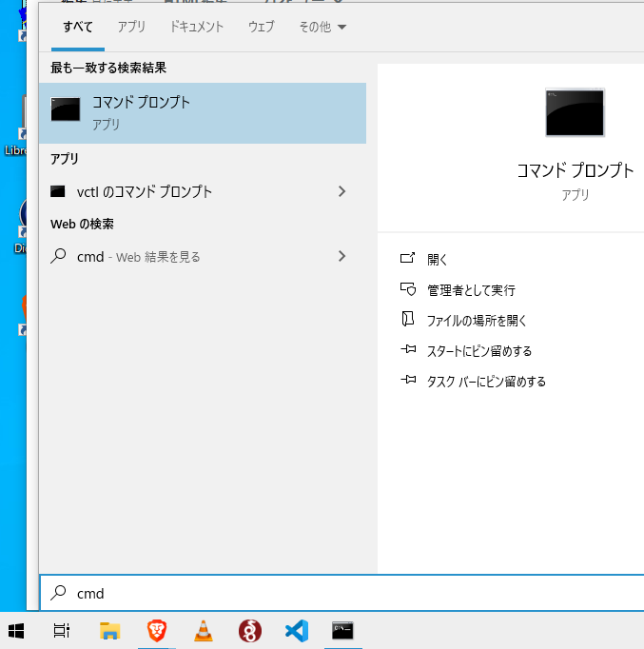Switch to the ドキュメント search tab
The height and width of the screenshot is (649, 644).
click(x=197, y=27)
